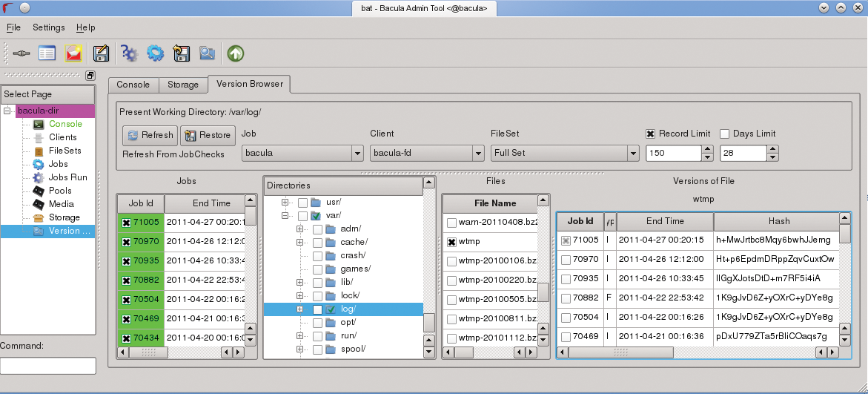The width and height of the screenshot is (868, 394).
Task: Expand the lib/ directory node
Action: (x=299, y=283)
